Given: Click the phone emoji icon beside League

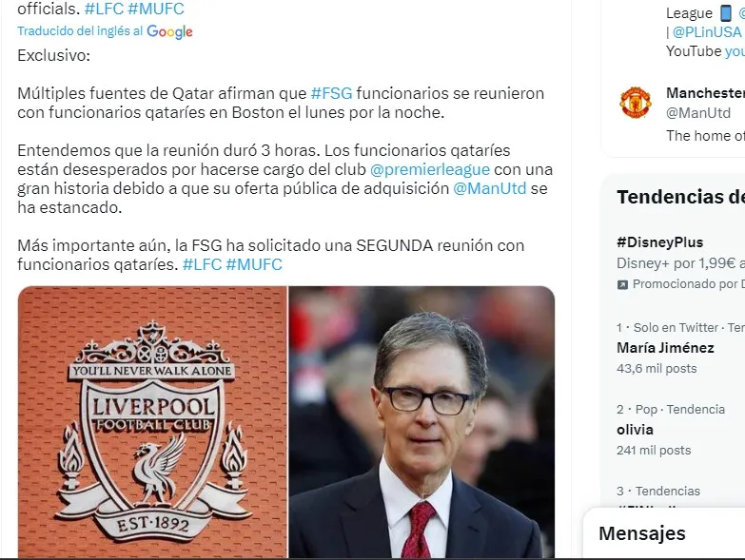Looking at the screenshot, I should tap(726, 13).
